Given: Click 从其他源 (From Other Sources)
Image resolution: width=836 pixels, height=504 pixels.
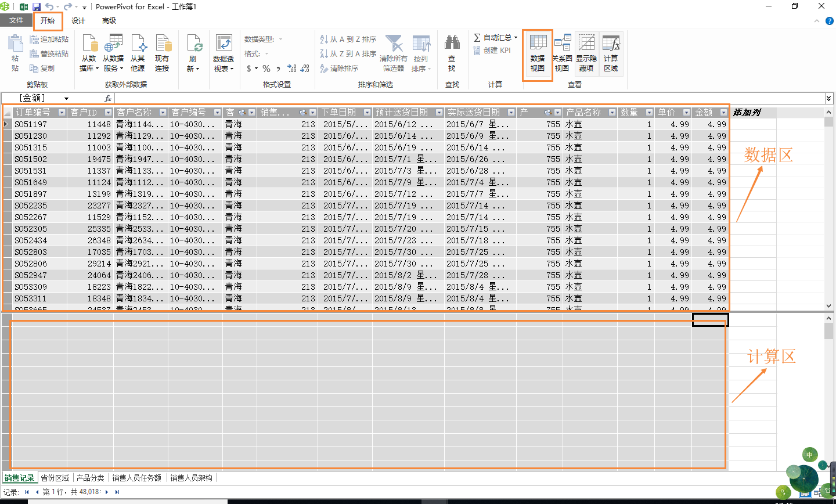Looking at the screenshot, I should (138, 53).
